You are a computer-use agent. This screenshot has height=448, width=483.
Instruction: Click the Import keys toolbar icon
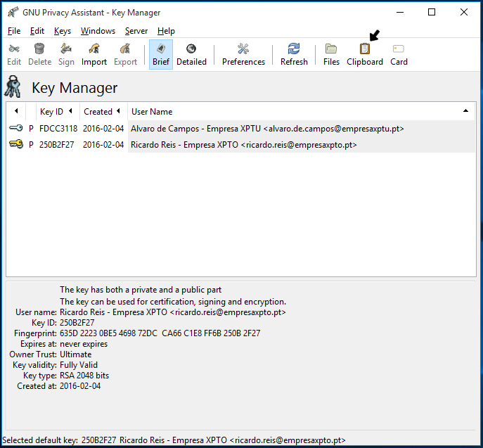[x=94, y=49]
